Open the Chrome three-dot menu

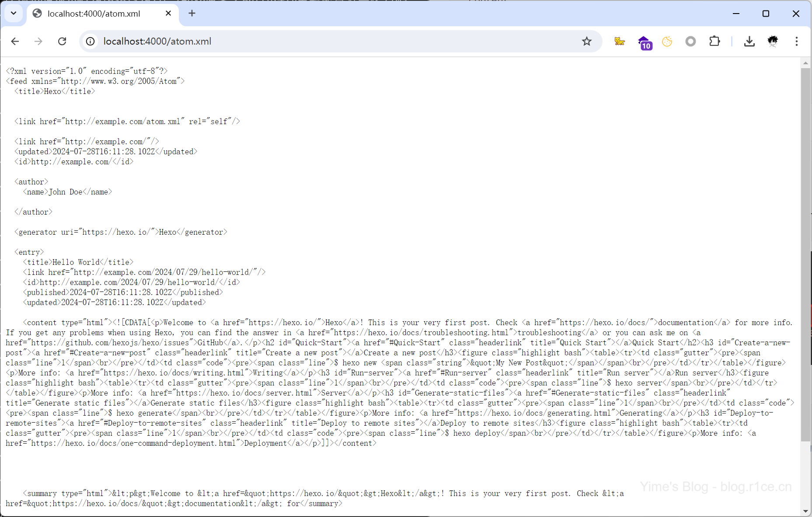tap(796, 41)
